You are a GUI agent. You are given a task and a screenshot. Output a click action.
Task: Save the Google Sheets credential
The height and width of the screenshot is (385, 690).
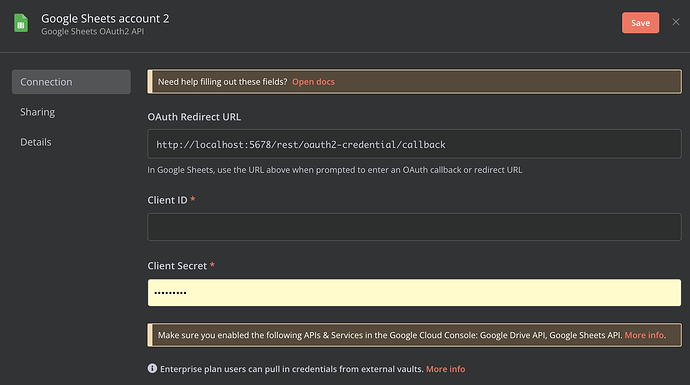coord(640,23)
